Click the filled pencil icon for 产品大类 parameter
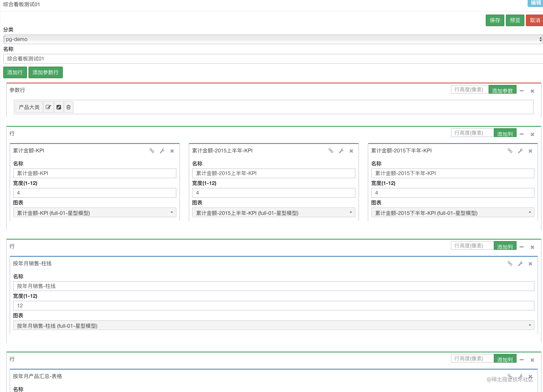543x392 pixels. click(59, 107)
